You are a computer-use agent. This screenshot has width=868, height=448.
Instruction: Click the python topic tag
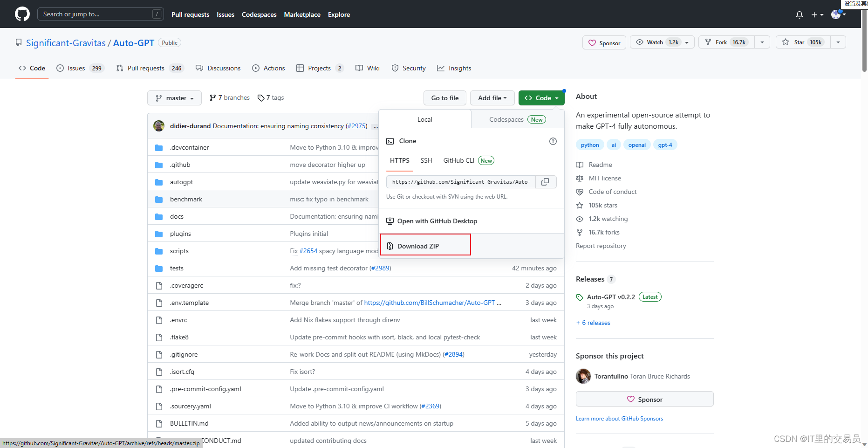click(590, 145)
